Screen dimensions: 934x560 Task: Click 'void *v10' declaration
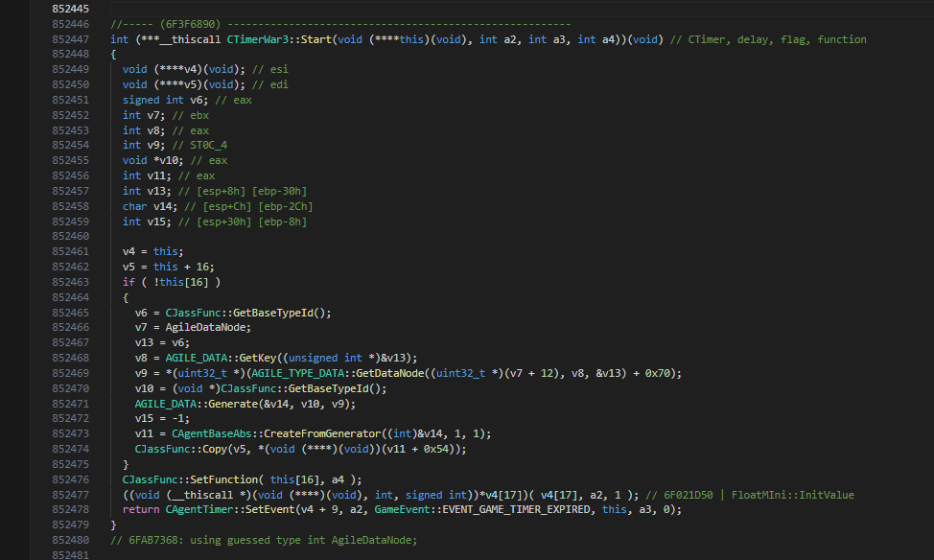click(x=153, y=160)
